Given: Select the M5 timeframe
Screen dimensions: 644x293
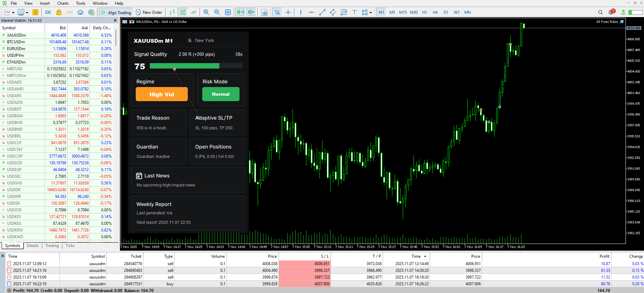Looking at the screenshot, I should pyautogui.click(x=392, y=12).
